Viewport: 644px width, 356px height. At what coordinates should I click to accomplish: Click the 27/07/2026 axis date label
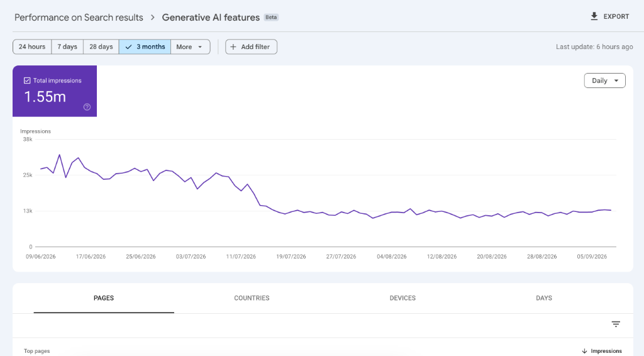(341, 257)
